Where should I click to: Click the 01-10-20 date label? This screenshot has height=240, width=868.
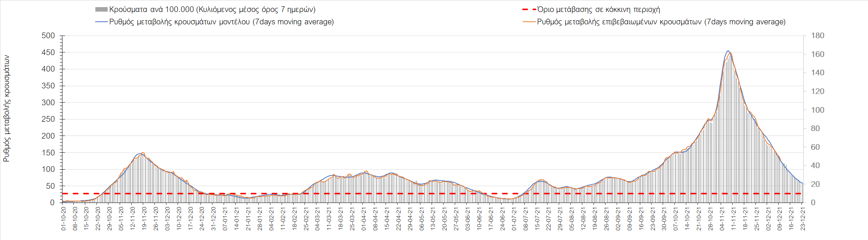tap(64, 219)
